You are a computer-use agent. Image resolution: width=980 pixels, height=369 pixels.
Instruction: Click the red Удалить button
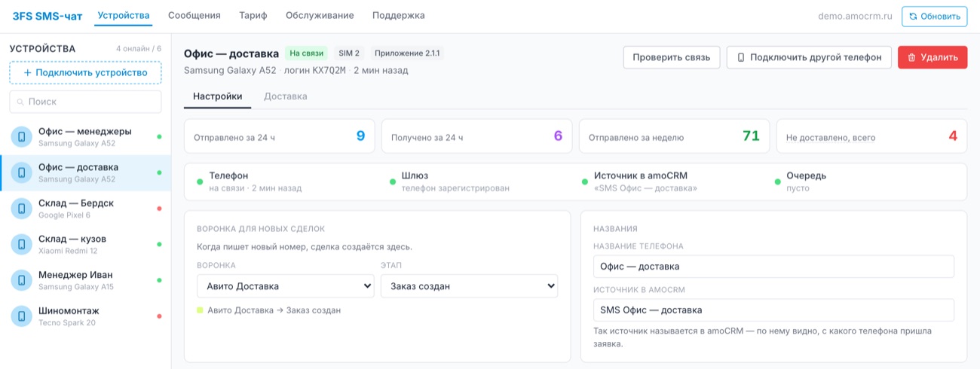click(x=933, y=57)
